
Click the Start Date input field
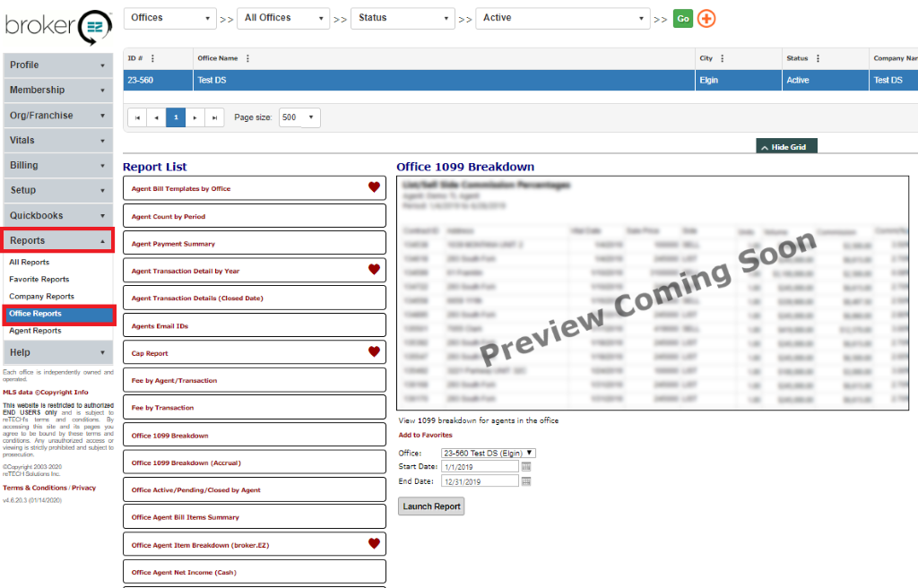point(480,467)
